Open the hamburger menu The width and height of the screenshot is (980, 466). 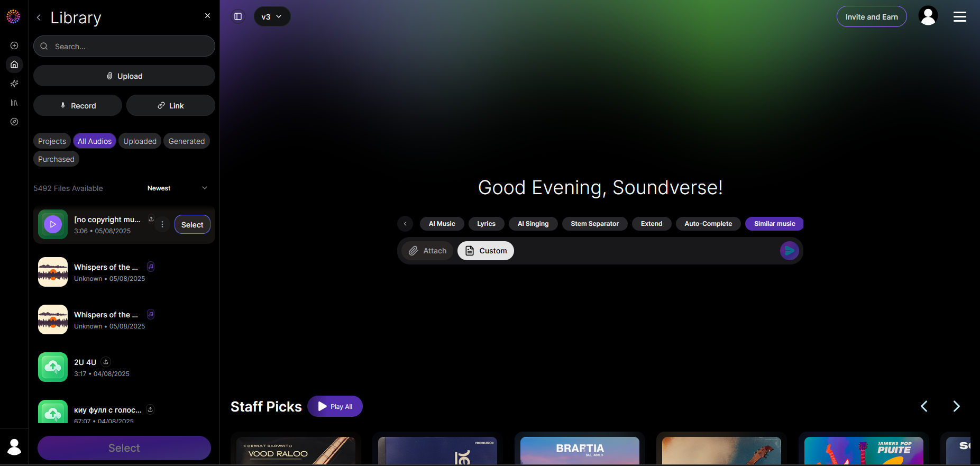pyautogui.click(x=960, y=17)
